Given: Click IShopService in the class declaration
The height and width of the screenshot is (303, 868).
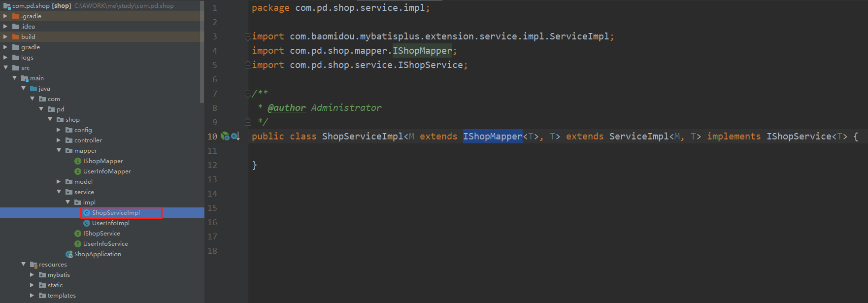Looking at the screenshot, I should [799, 136].
